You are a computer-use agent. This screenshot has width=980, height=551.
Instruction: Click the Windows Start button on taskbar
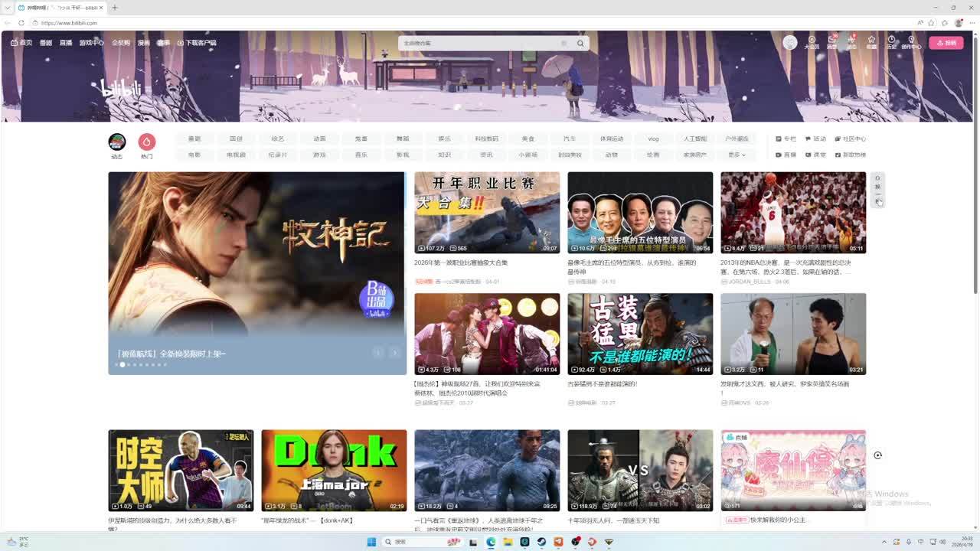point(371,542)
